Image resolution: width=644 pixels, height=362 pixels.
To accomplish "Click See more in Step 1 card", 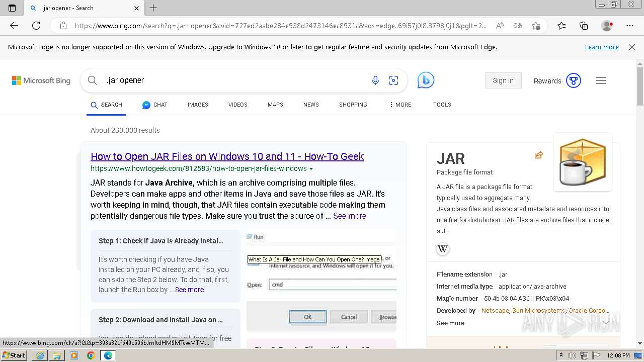I will pyautogui.click(x=189, y=290).
